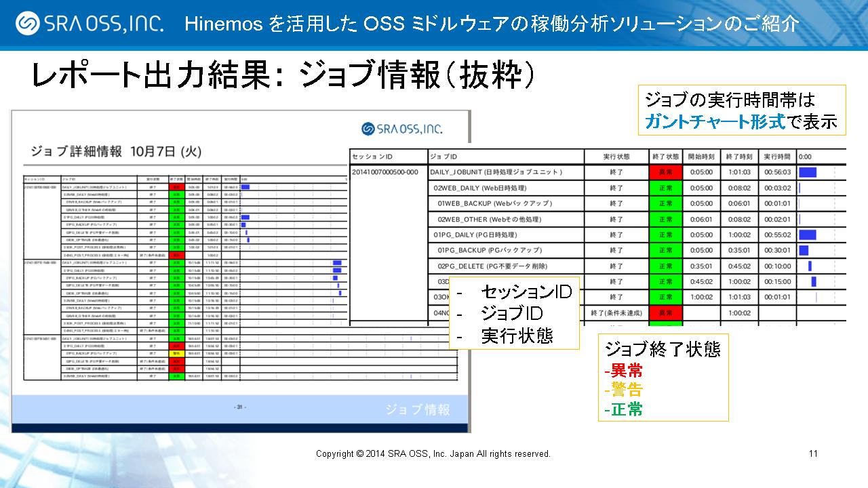Click the header title starting with Hinemos を活用した
Viewport: 868px width, 488px height.
(491, 24)
